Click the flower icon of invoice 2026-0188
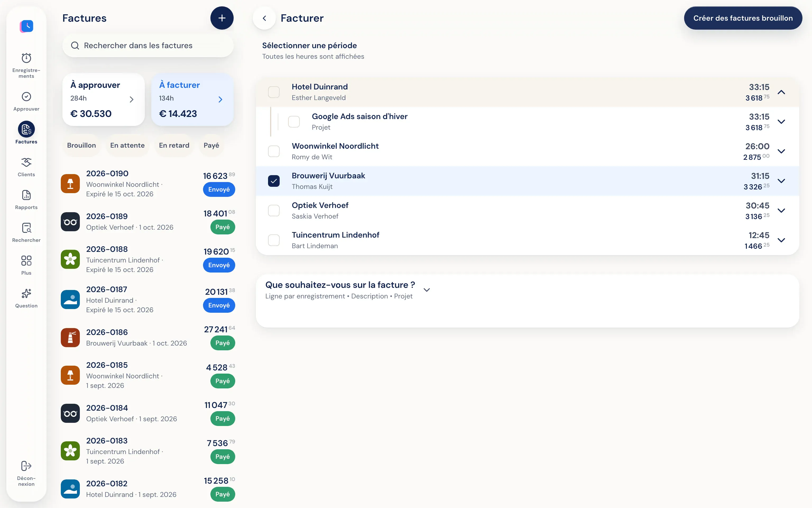Viewport: 812px width, 508px height. pyautogui.click(x=70, y=259)
